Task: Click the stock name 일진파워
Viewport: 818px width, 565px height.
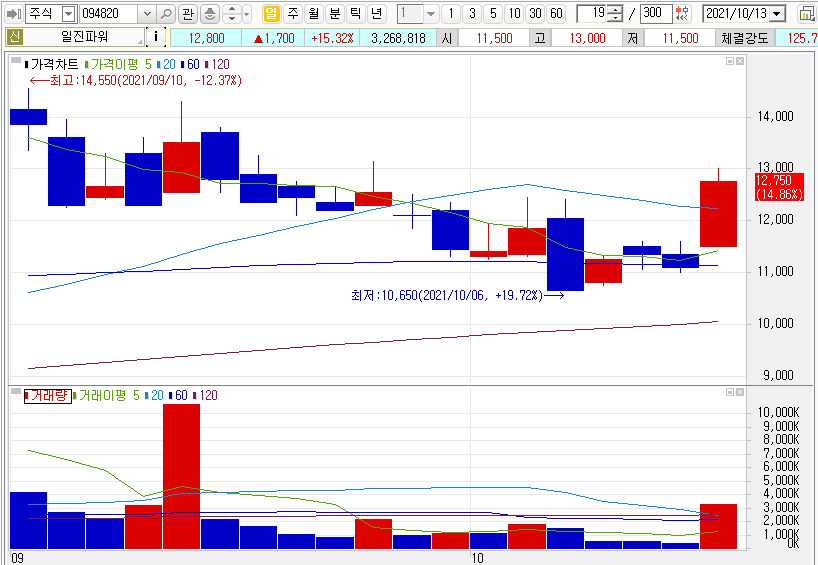Action: (85, 37)
